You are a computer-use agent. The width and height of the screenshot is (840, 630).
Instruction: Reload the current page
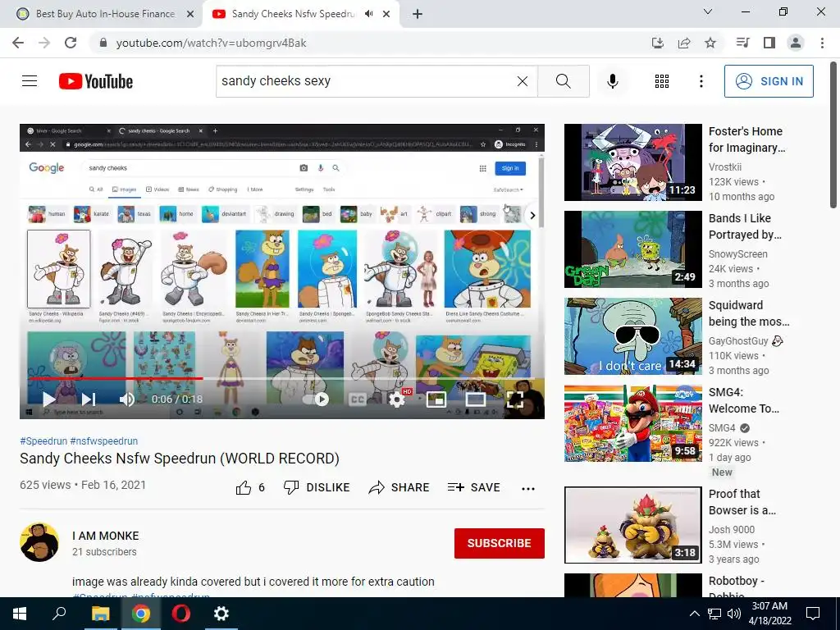pos(71,43)
